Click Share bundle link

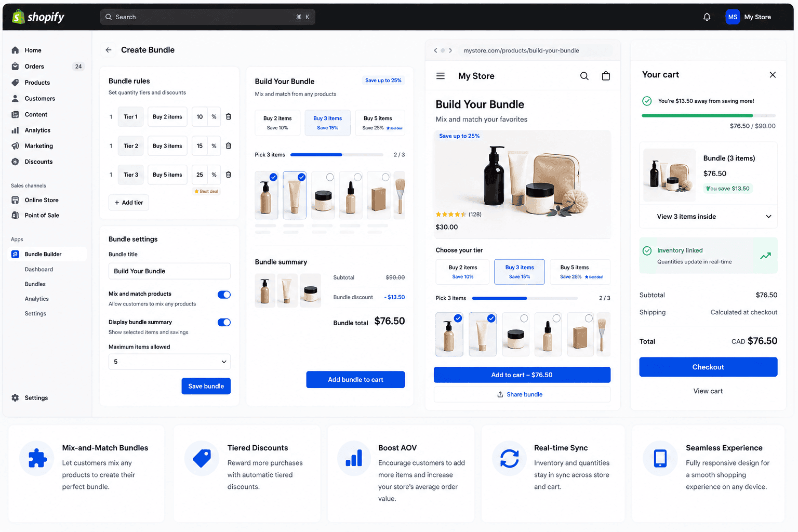point(522,394)
